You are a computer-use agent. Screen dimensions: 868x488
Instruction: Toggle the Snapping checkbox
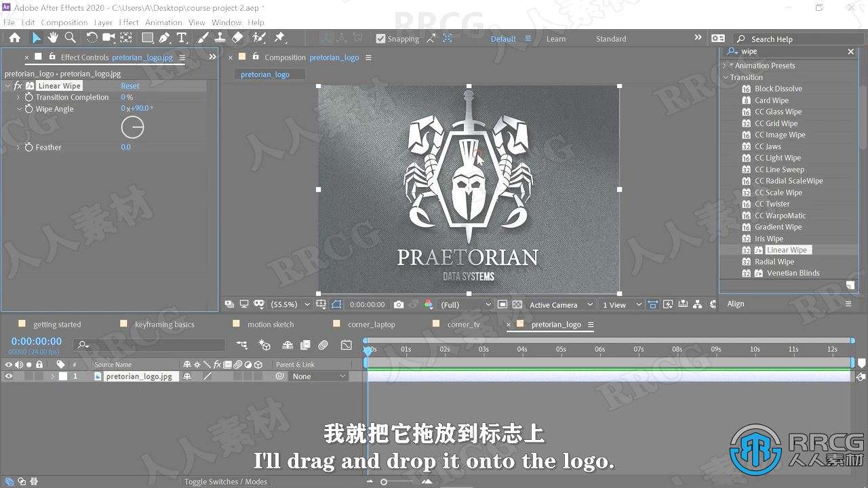pos(380,39)
